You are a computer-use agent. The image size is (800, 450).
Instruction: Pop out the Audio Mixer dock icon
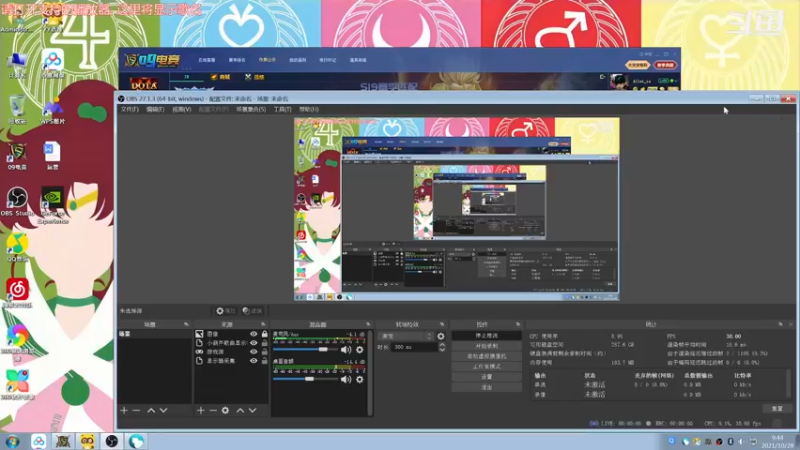(368, 324)
